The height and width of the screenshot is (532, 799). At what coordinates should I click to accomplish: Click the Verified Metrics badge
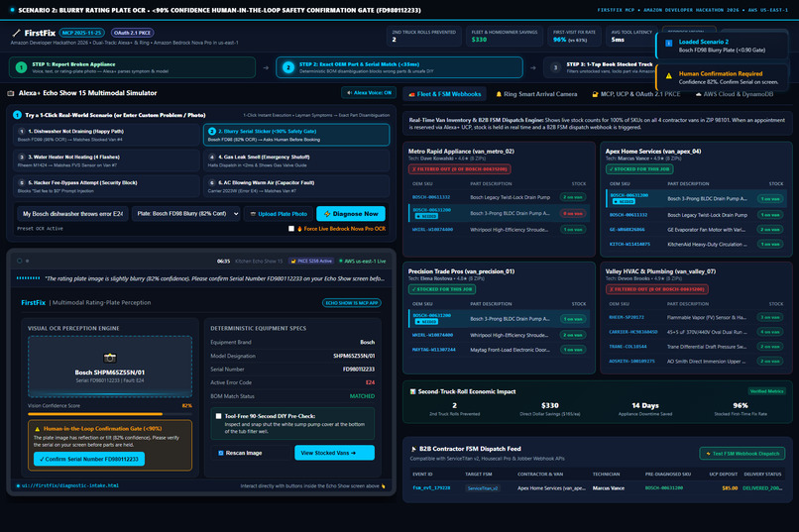tap(767, 391)
